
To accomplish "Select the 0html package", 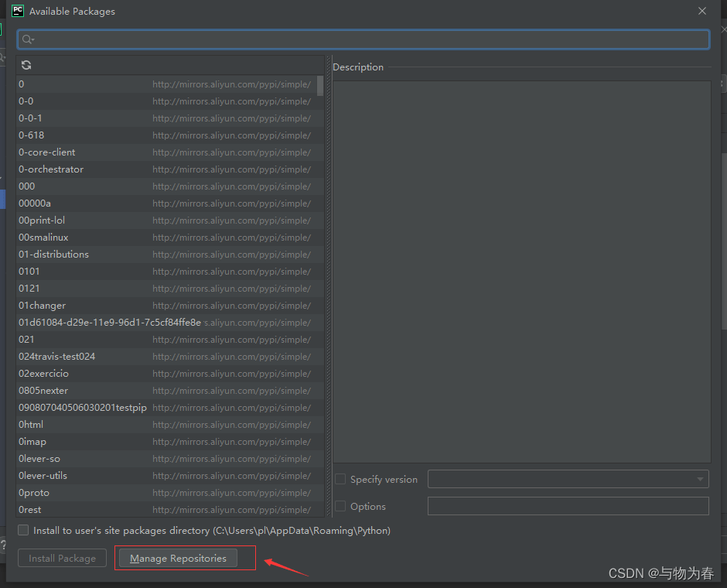I will [31, 425].
